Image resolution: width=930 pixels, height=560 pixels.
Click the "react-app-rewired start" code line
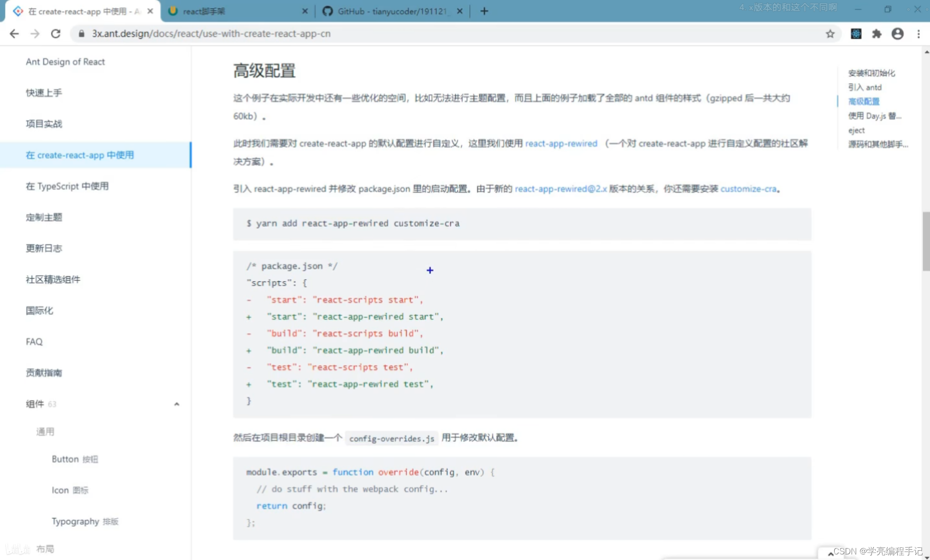(x=345, y=317)
